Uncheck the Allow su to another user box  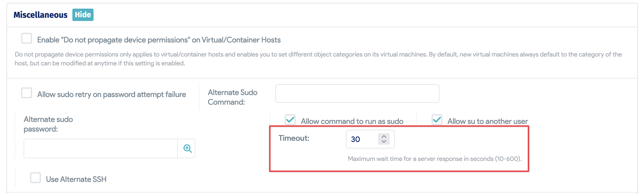click(437, 120)
